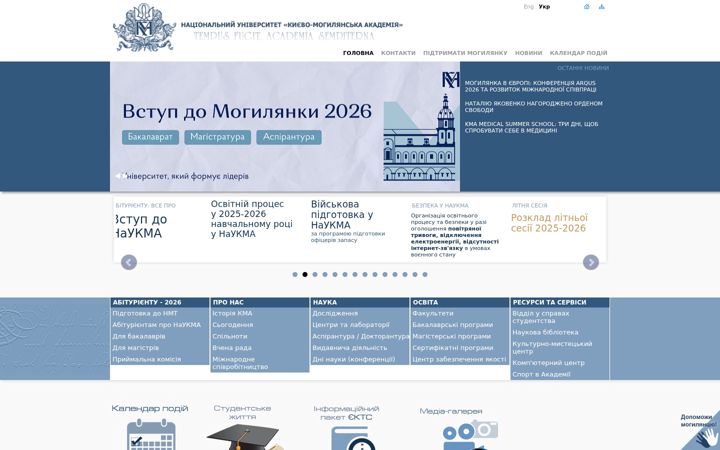Select the last carousel pagination dot
Image resolution: width=720 pixels, height=450 pixels.
click(x=425, y=275)
